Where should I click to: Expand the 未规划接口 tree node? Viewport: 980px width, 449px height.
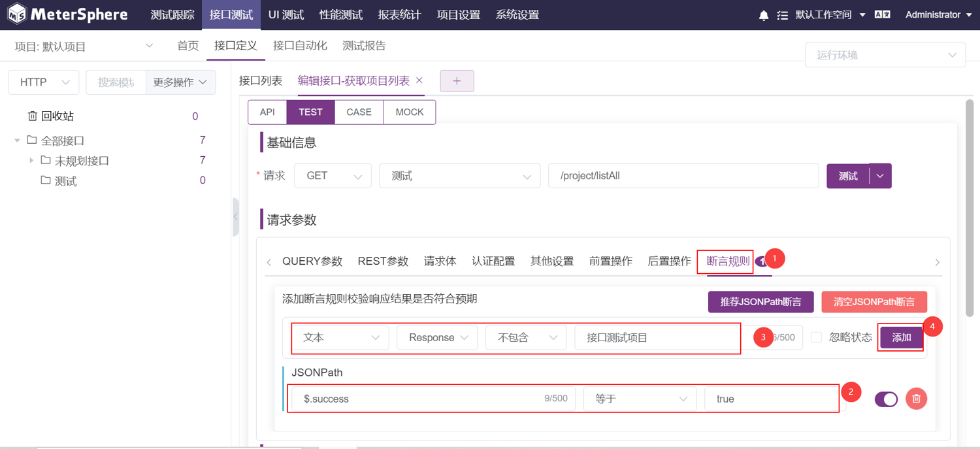tap(31, 161)
